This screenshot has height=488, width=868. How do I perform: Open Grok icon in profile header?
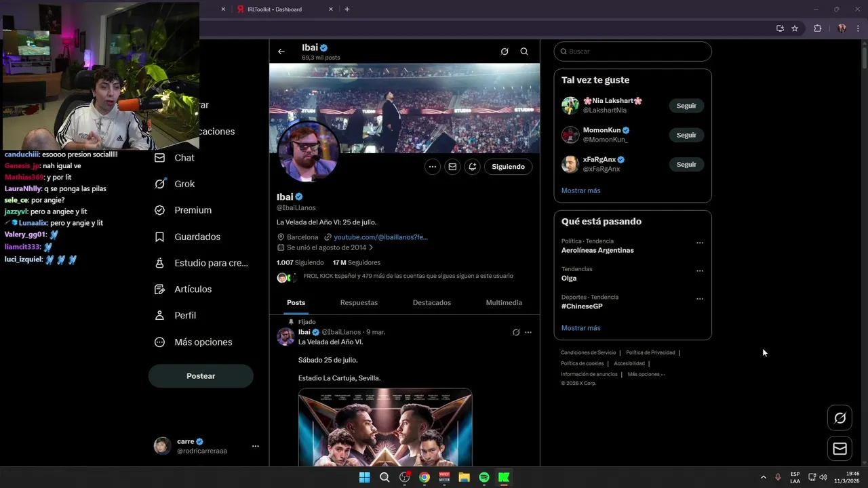point(505,52)
